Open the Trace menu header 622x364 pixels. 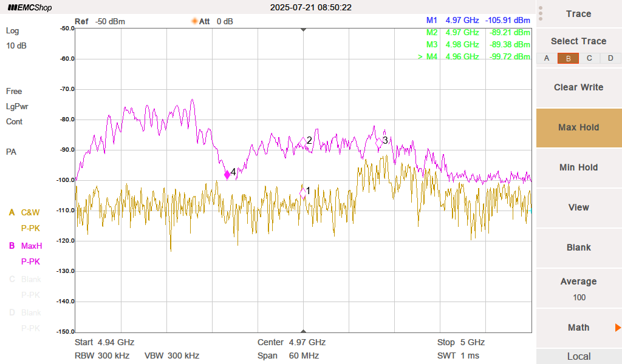[579, 14]
